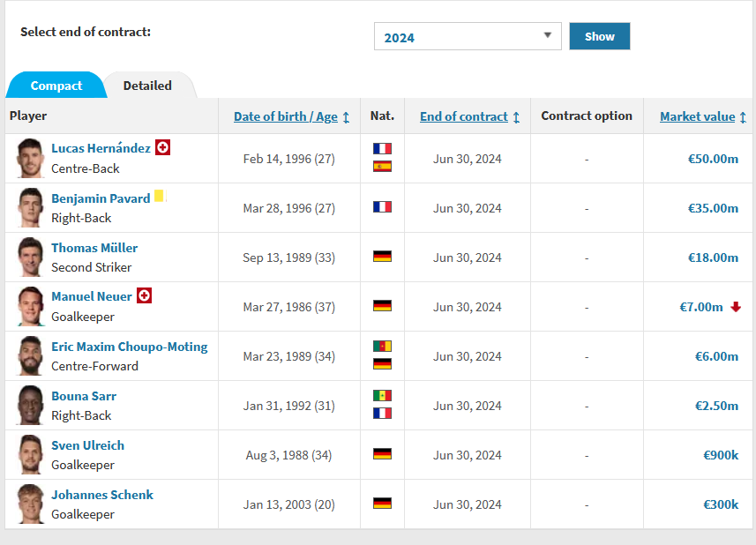Screen dimensions: 756x545
Task: Click Benjamin Pavard's yellow card icon
Action: [160, 197]
